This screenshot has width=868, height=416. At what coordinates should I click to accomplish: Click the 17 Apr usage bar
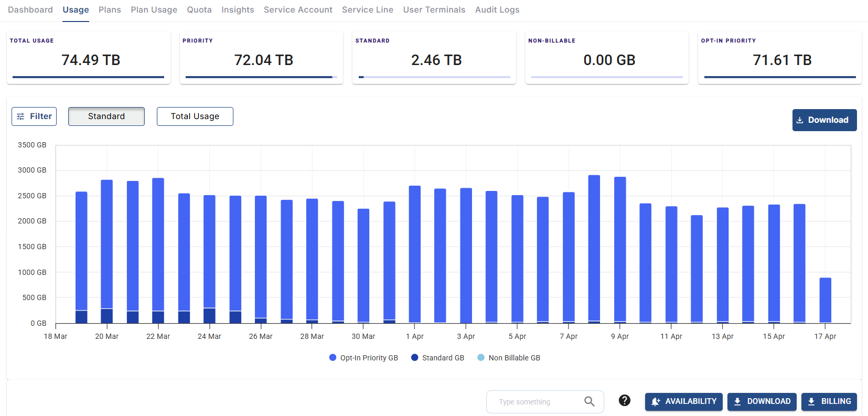825,300
